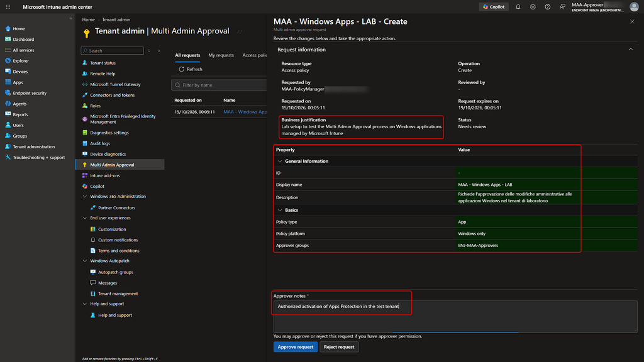
Task: Open the feedback icon in top bar
Action: (562, 7)
